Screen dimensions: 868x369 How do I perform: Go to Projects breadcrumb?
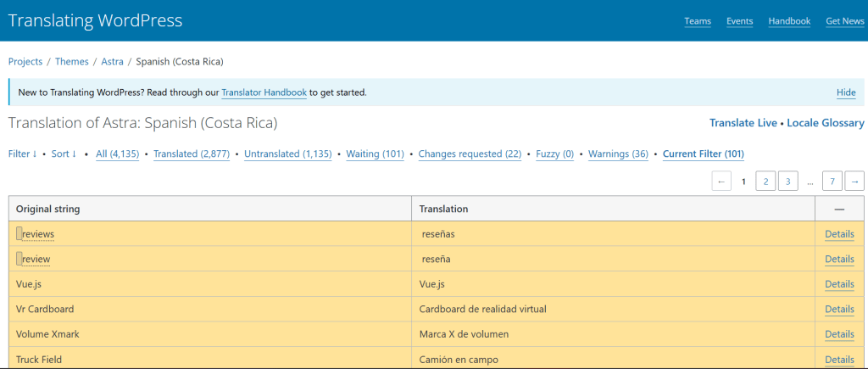click(25, 61)
